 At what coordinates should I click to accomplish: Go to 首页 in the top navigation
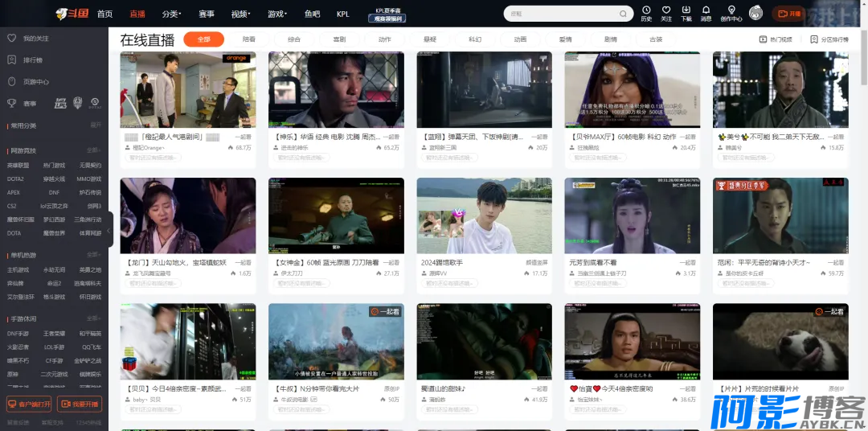tap(104, 14)
